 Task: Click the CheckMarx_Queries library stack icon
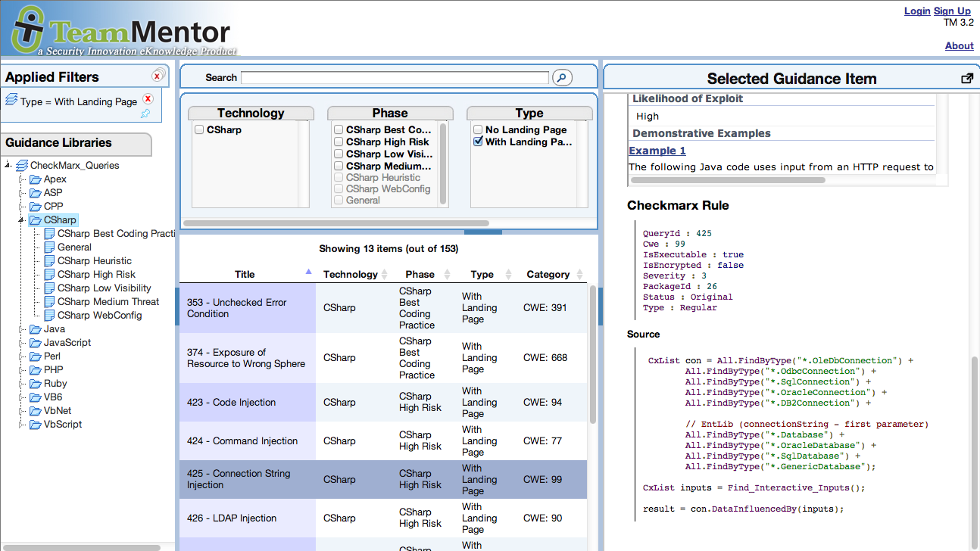(x=22, y=165)
